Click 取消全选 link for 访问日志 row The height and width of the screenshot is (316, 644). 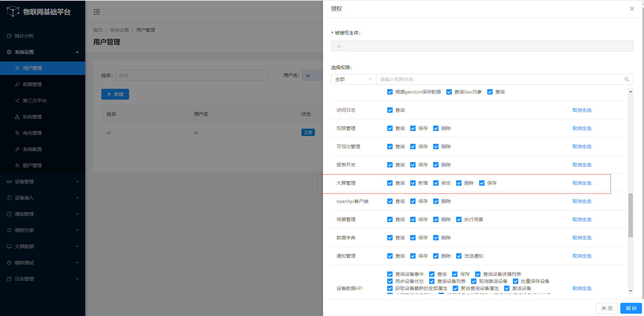click(581, 110)
